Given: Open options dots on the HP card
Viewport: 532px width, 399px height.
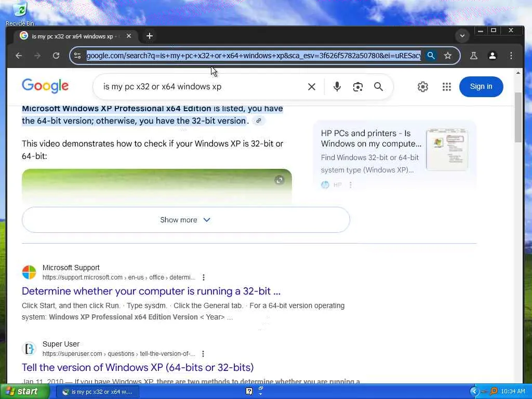Looking at the screenshot, I should (x=351, y=185).
